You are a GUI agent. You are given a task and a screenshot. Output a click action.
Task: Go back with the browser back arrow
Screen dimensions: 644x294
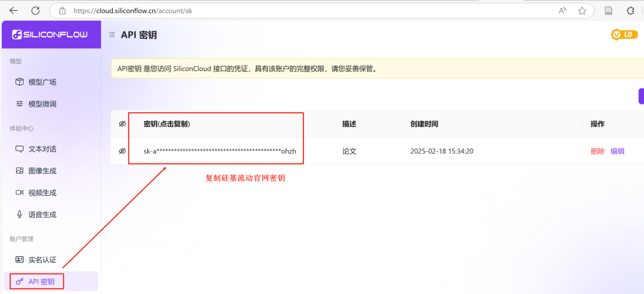[x=13, y=11]
